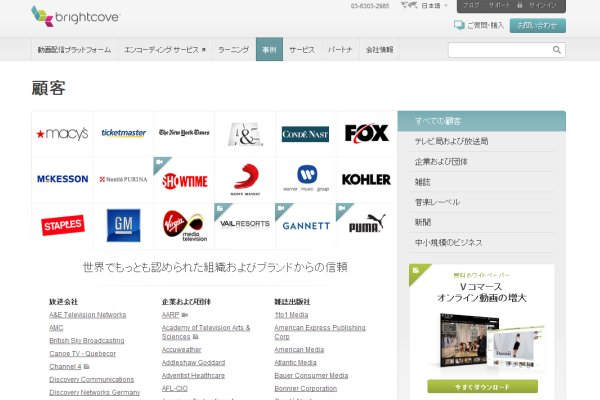The height and width of the screenshot is (400, 600).
Task: Click the Vコマース whitepaper thumbnail
Action: (492, 342)
